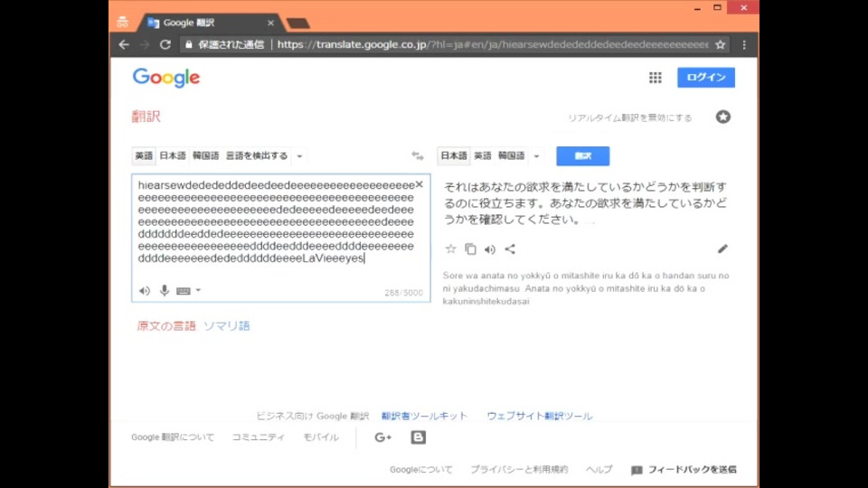Select 日本語 as the source language

[x=173, y=156]
